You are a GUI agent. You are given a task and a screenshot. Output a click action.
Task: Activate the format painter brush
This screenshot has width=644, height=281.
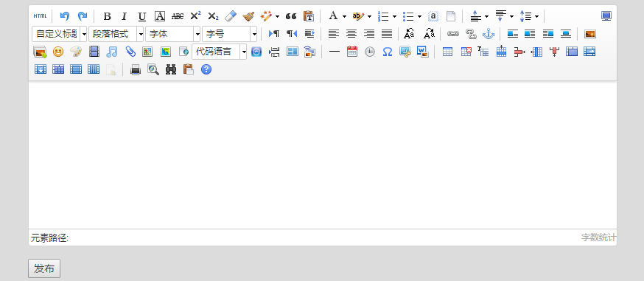coord(248,16)
